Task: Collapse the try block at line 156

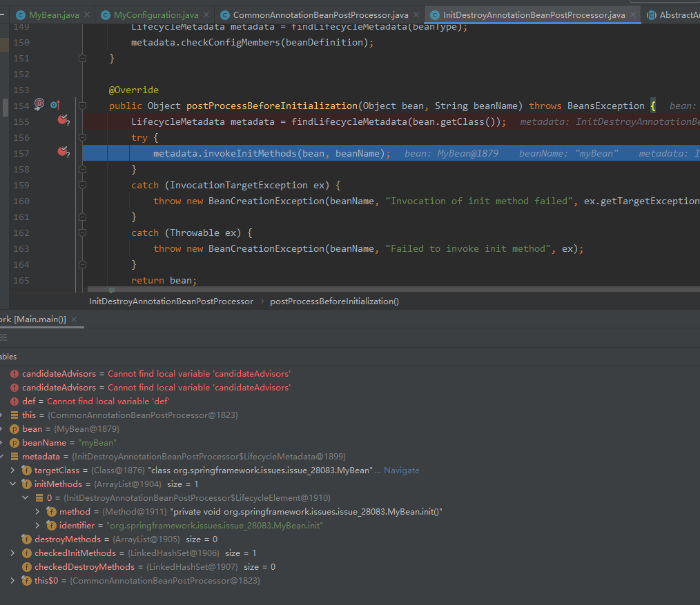Action: point(82,137)
